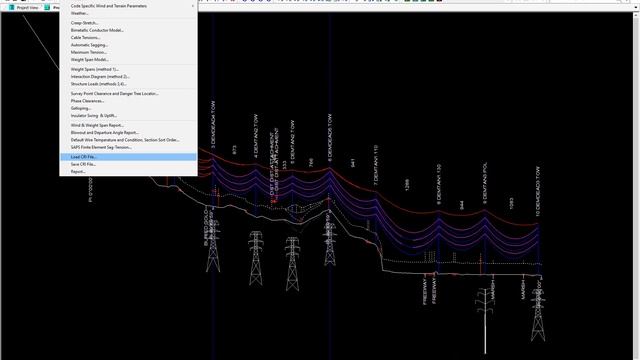Choose Default Wire Temperature and Condition entry
The height and width of the screenshot is (360, 640).
coord(129,140)
